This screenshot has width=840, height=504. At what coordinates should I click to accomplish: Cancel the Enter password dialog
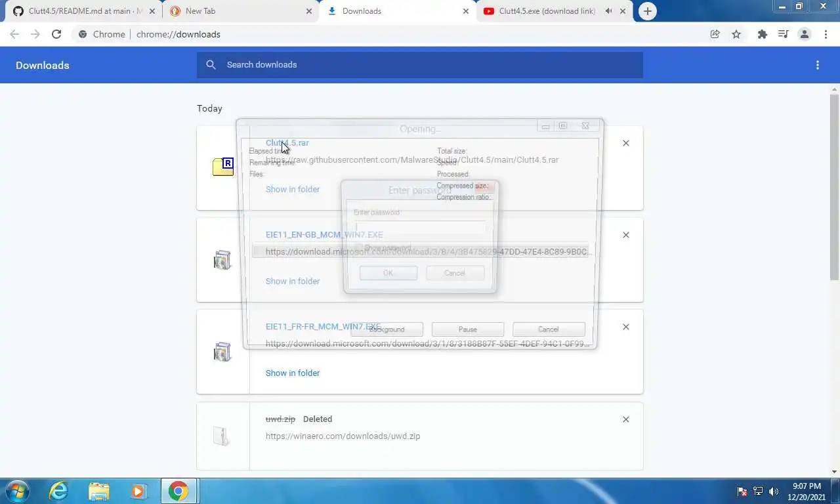455,273
